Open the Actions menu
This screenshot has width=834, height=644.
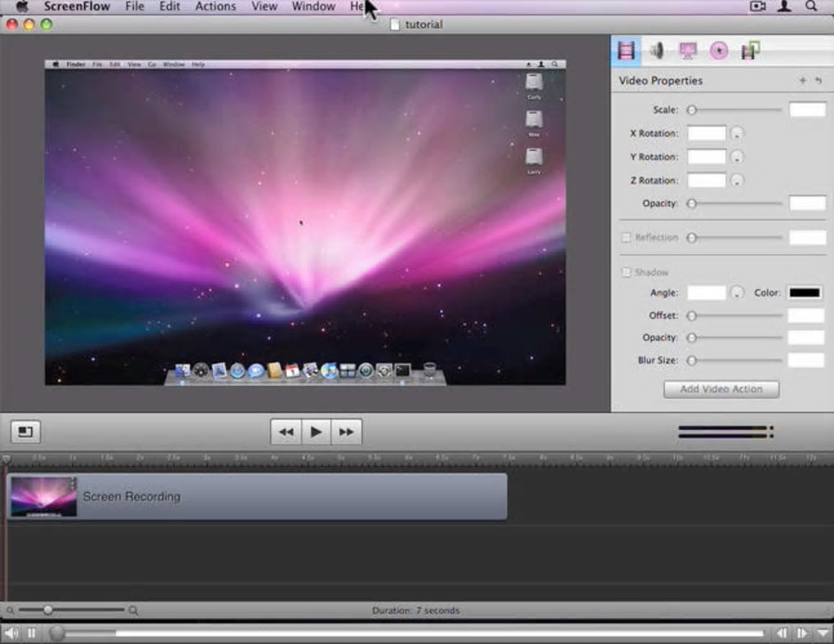(216, 7)
